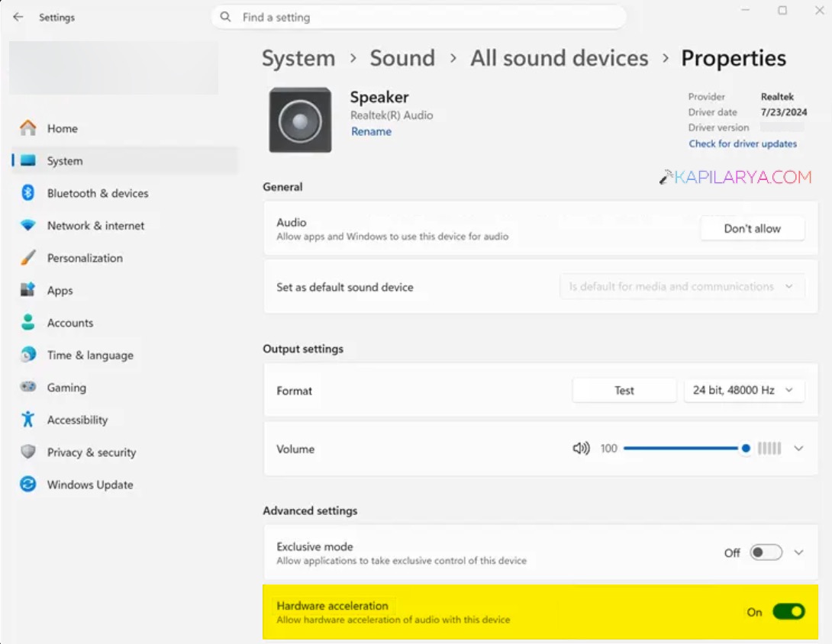Open Bluetooth & devices settings

point(124,192)
